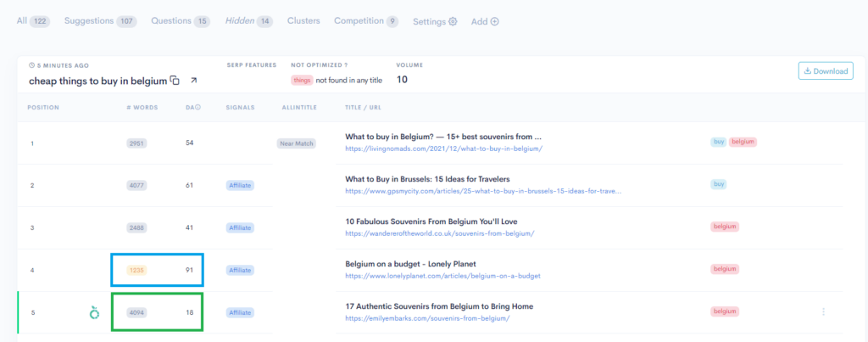Click the DA value 41
The height and width of the screenshot is (342, 868).
(189, 227)
